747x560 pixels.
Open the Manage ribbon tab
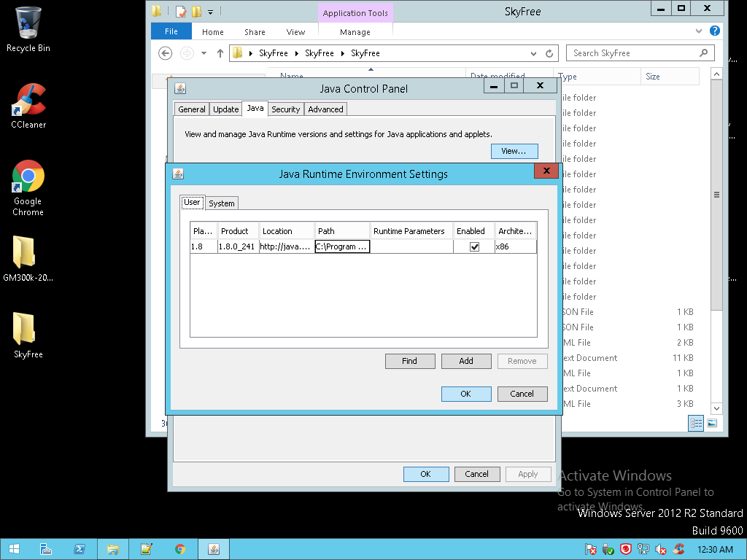[x=355, y=32]
